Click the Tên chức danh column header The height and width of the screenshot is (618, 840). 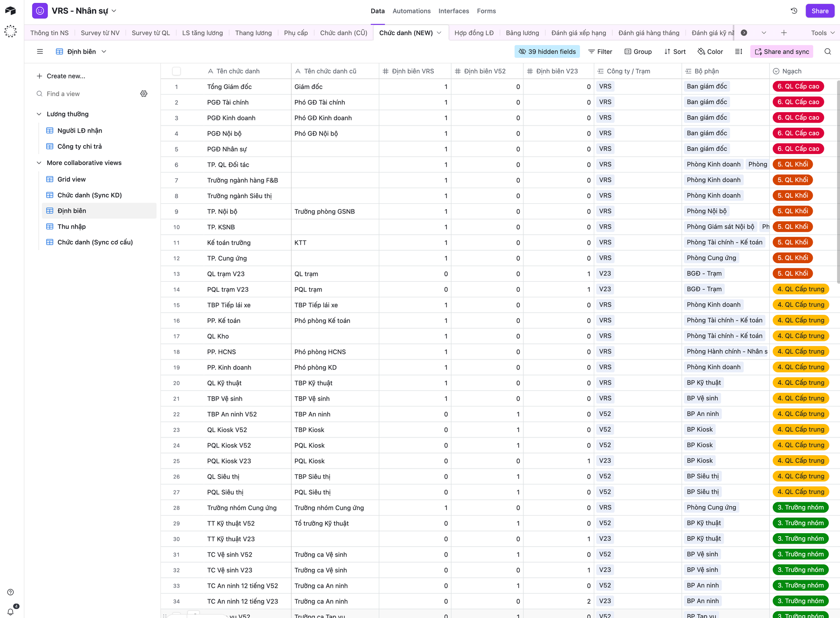coord(238,71)
